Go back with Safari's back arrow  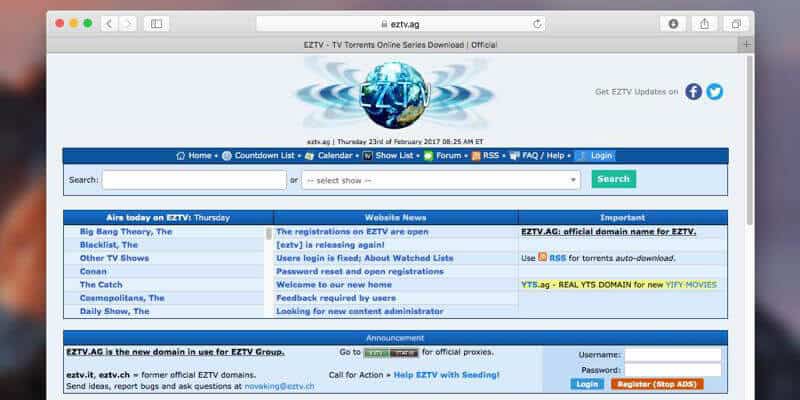pos(109,23)
